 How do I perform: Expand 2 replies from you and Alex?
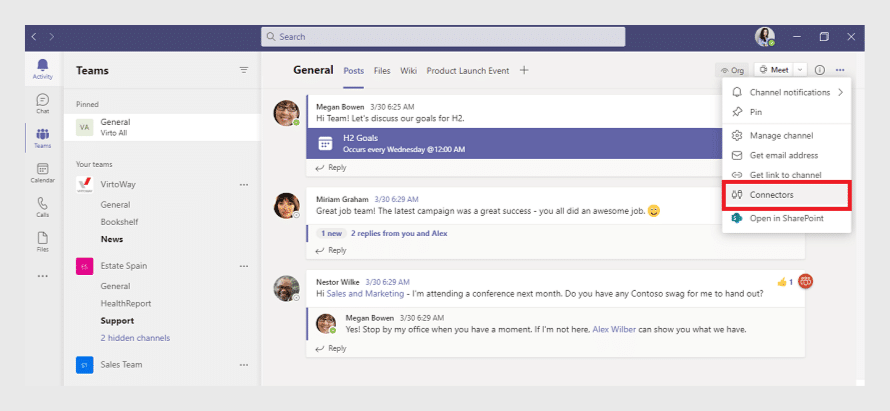(399, 233)
